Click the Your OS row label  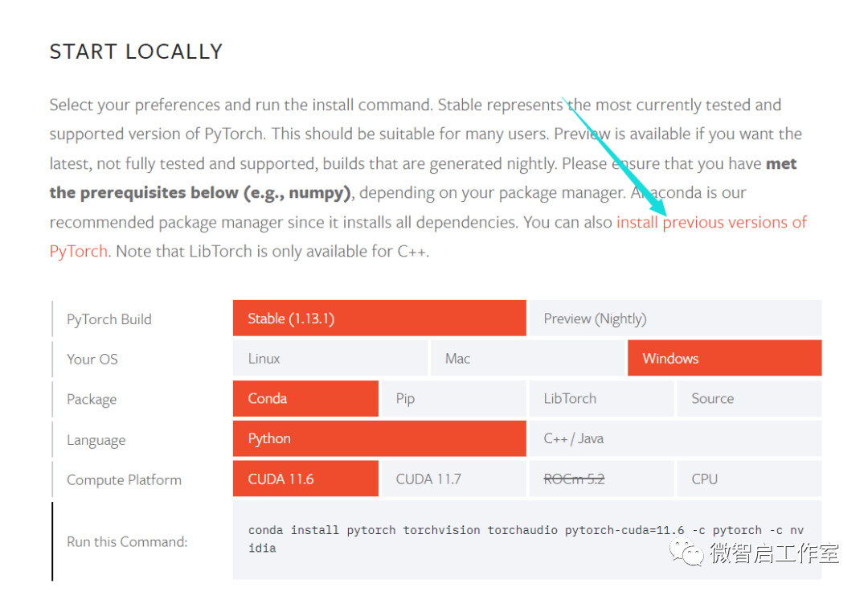[92, 360]
